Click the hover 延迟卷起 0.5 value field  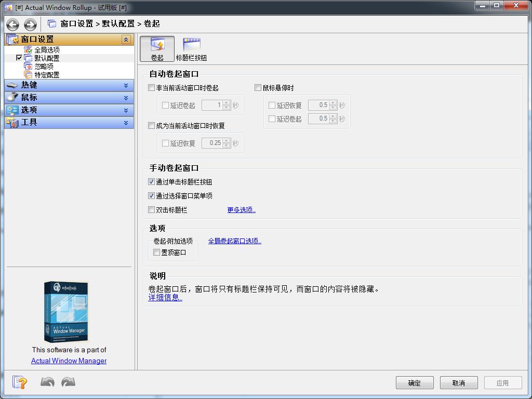click(318, 119)
